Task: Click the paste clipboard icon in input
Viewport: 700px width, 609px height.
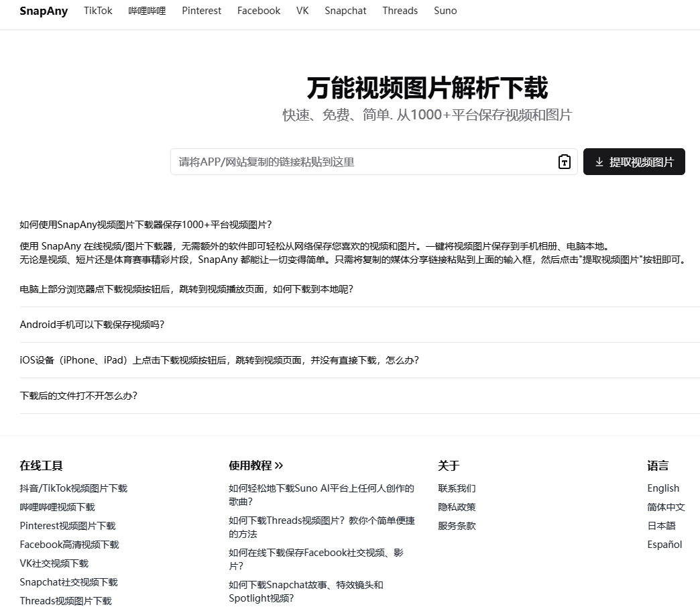Action: click(564, 162)
